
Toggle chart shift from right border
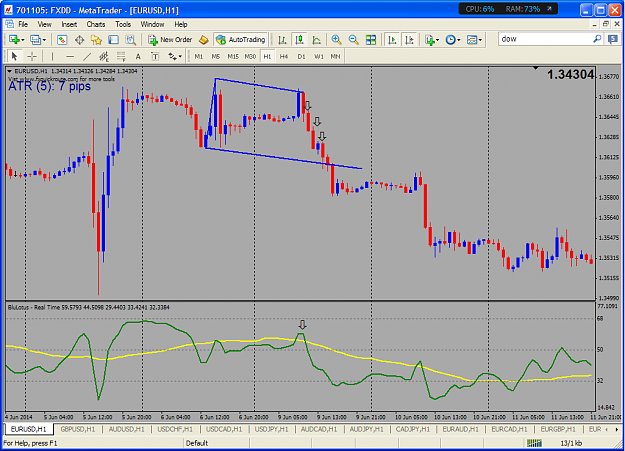409,39
